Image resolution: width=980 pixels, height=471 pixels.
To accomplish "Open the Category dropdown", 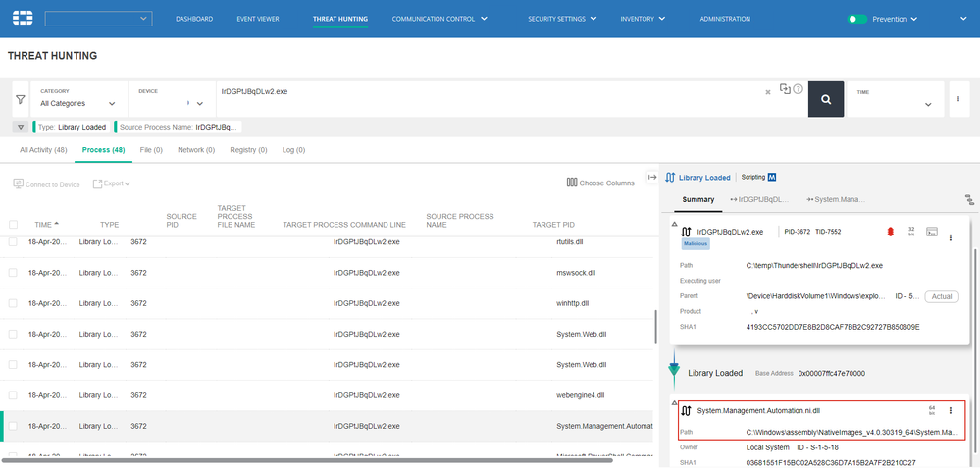I will tap(78, 103).
